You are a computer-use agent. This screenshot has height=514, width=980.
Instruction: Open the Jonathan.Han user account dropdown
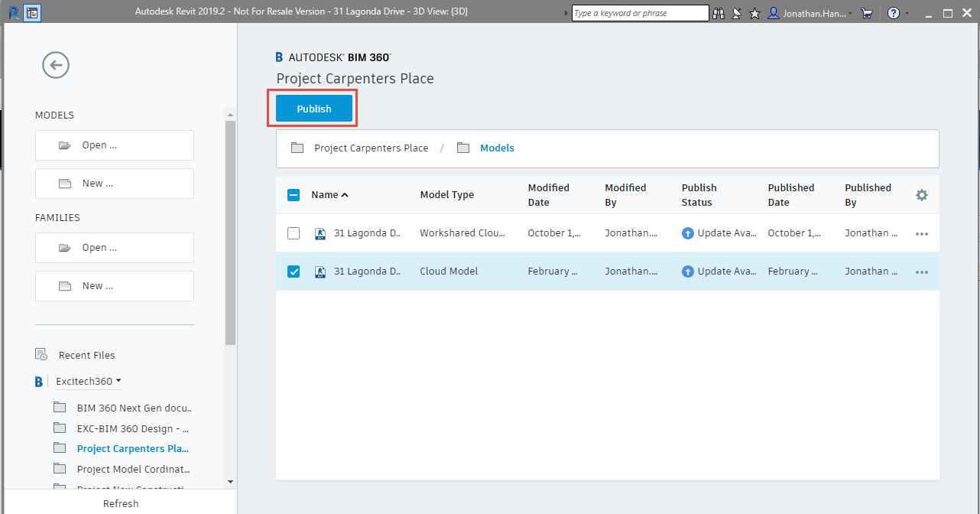[x=812, y=13]
